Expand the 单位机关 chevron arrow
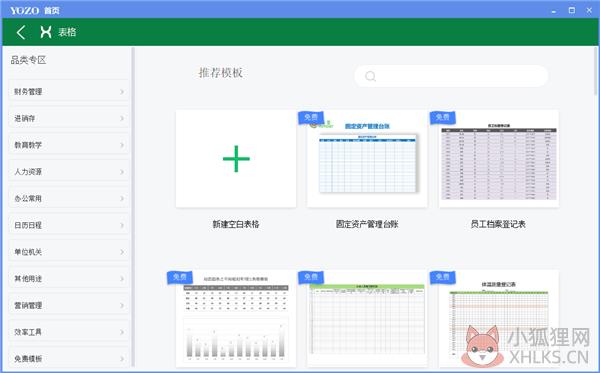The width and height of the screenshot is (600, 373). [x=122, y=252]
